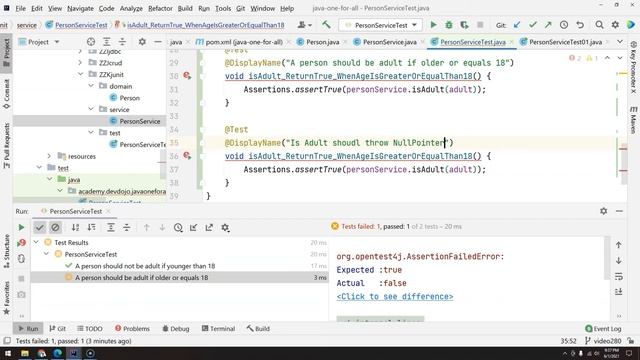This screenshot has height=360, width=640.
Task: Collapse the service package node
Action: coord(91,109)
